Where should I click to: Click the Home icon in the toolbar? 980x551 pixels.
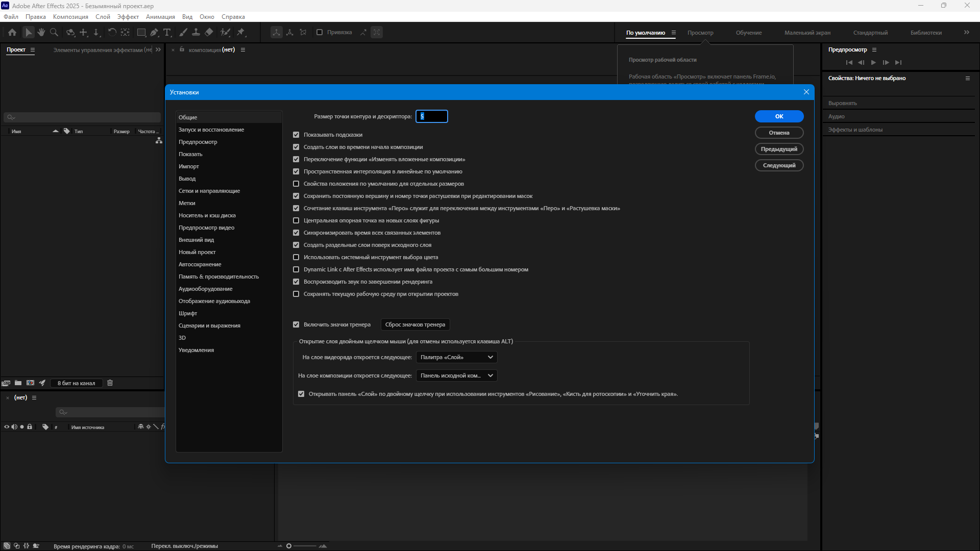click(x=12, y=32)
